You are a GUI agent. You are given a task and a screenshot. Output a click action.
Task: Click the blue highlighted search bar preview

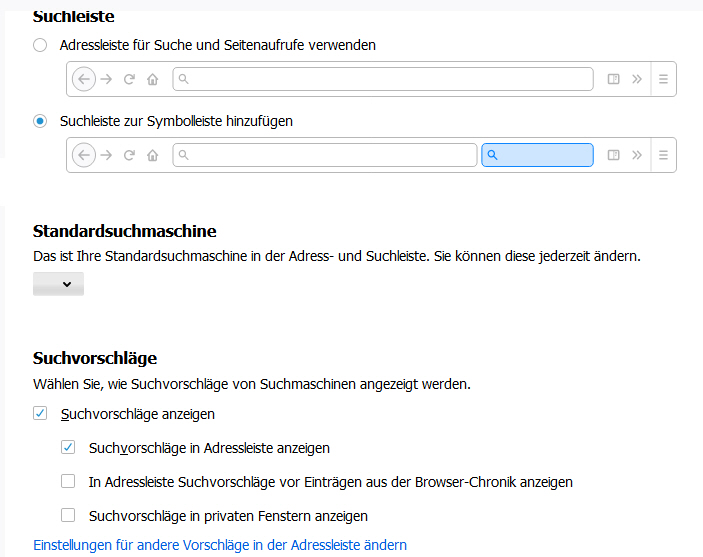(537, 155)
